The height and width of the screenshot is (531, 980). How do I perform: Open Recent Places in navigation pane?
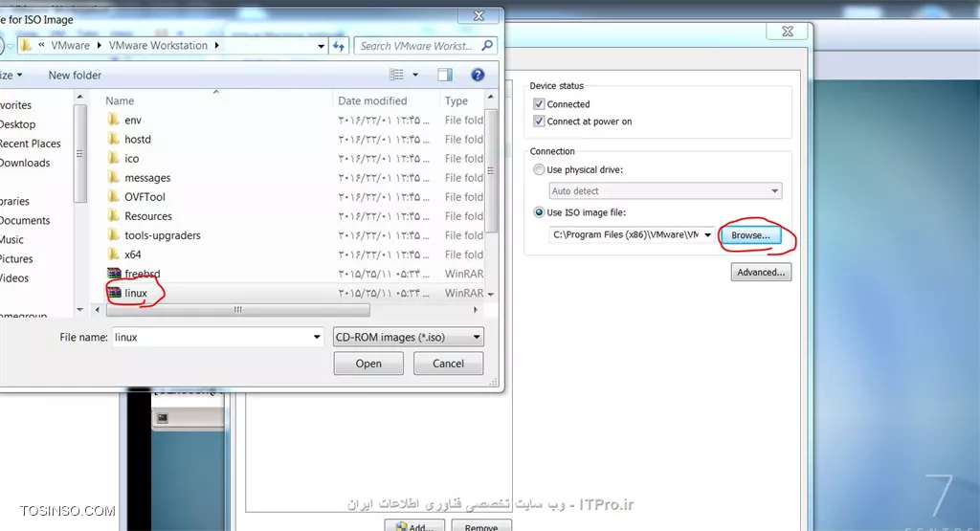coord(30,144)
